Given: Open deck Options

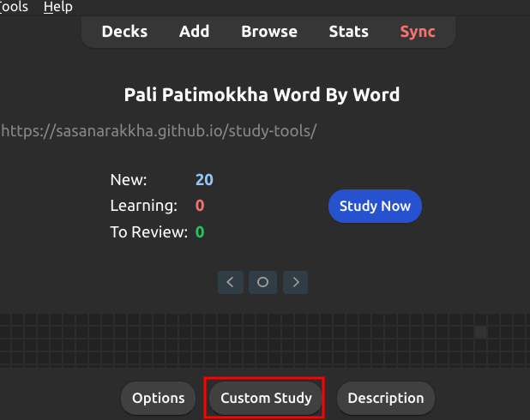Looking at the screenshot, I should [159, 398].
